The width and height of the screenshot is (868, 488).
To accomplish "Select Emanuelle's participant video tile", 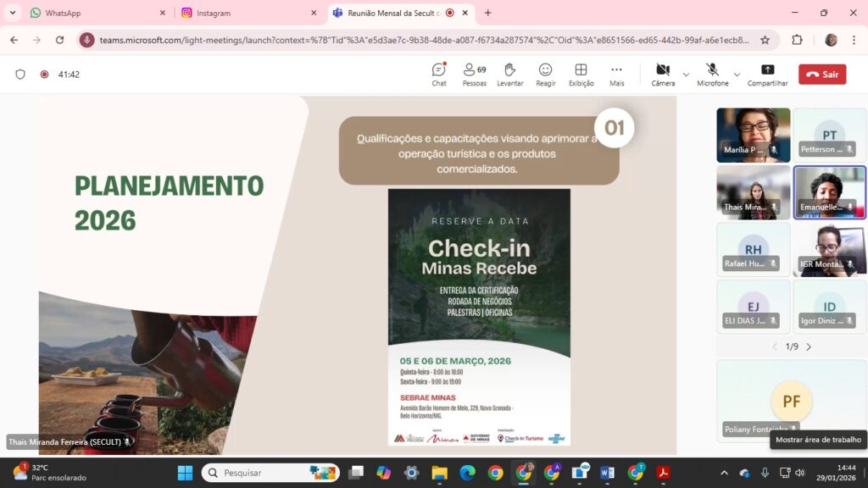I will pos(829,191).
